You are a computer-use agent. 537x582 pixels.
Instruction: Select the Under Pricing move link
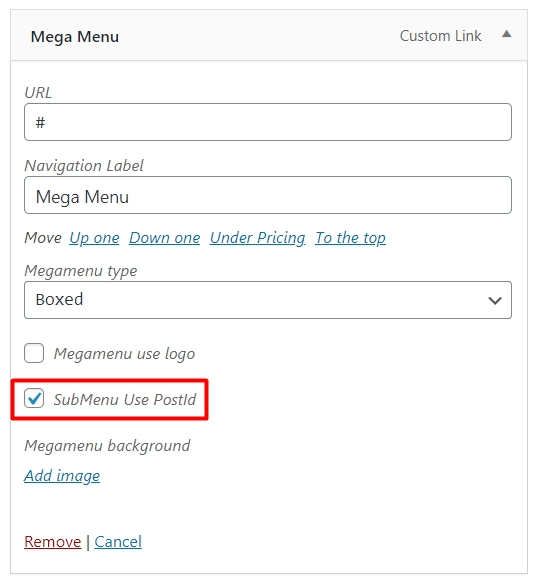[x=258, y=238]
